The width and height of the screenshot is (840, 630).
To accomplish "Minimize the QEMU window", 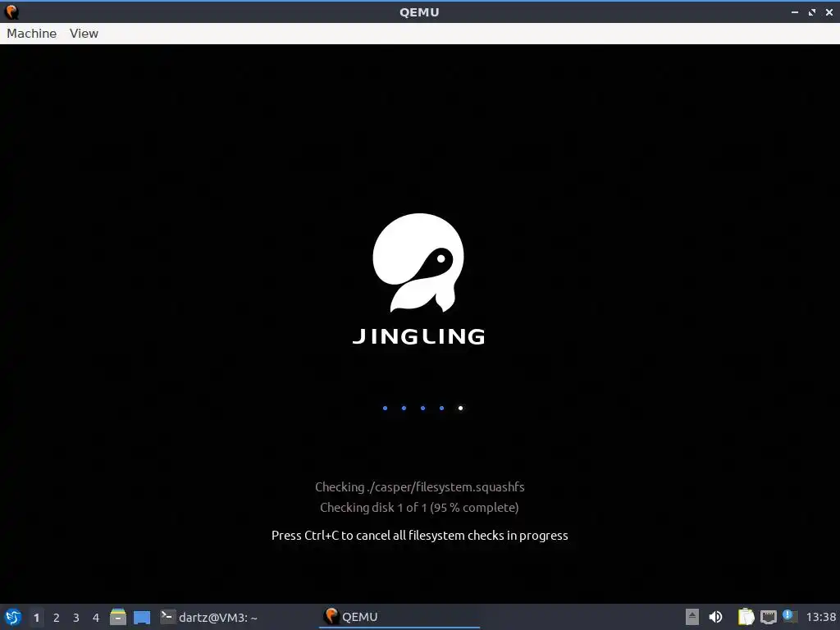I will (795, 11).
